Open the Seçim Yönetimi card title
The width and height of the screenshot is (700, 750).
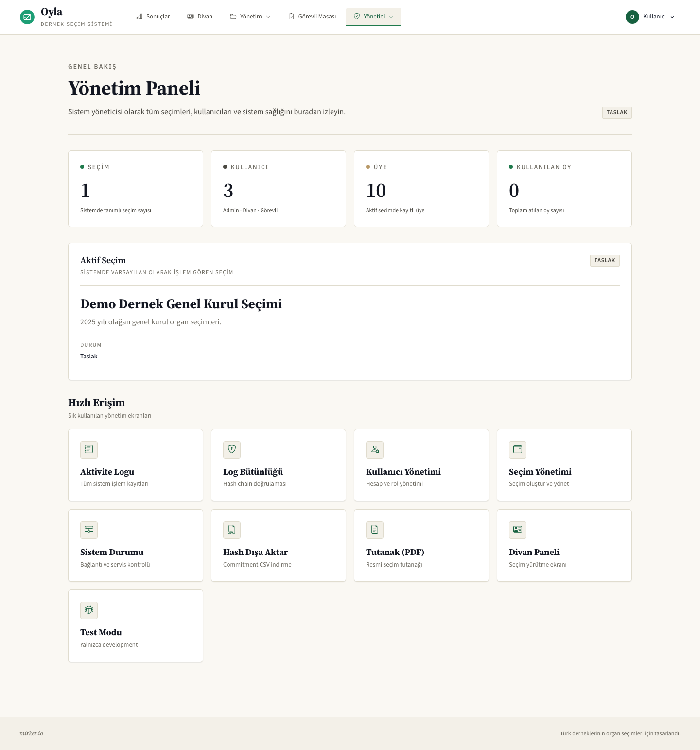540,472
